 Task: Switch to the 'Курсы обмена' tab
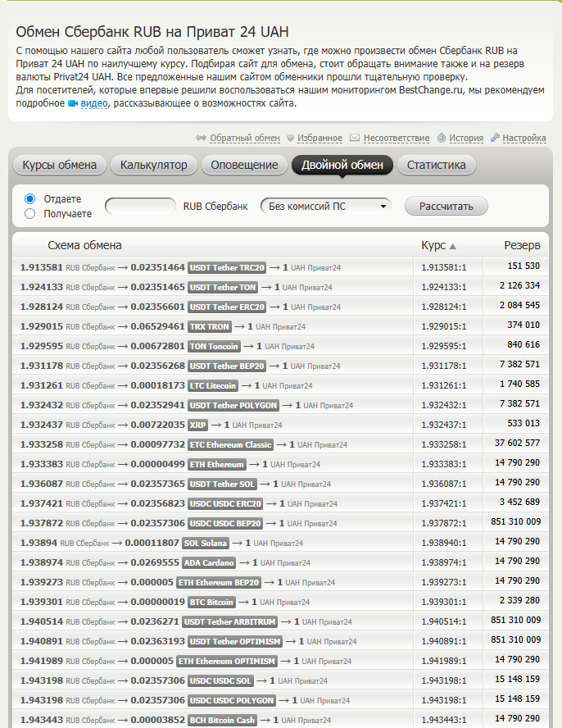[x=60, y=165]
